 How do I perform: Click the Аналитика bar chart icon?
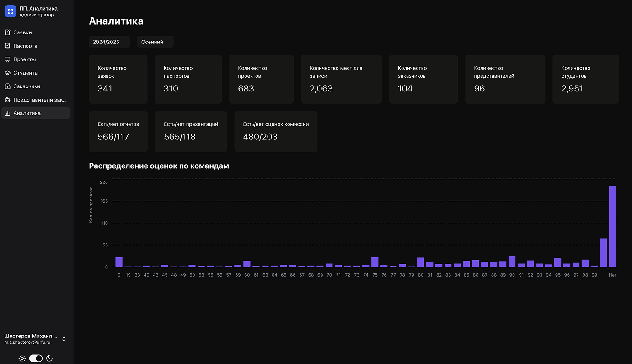(7, 113)
